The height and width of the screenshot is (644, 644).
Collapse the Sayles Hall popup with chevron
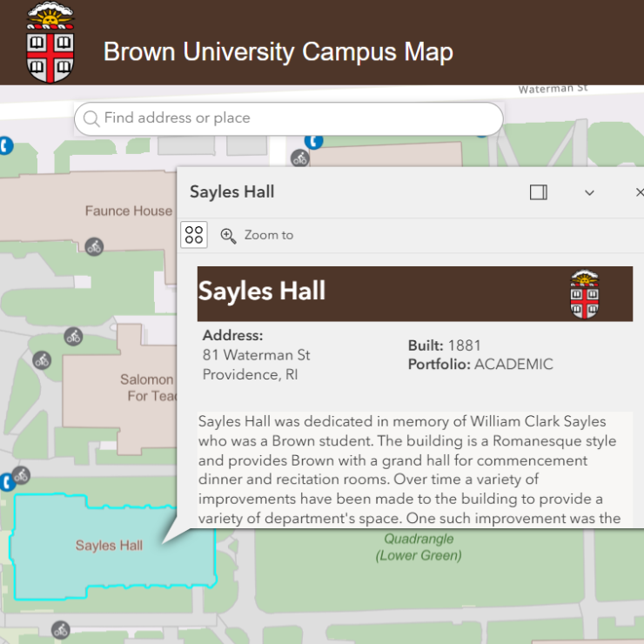point(589,192)
